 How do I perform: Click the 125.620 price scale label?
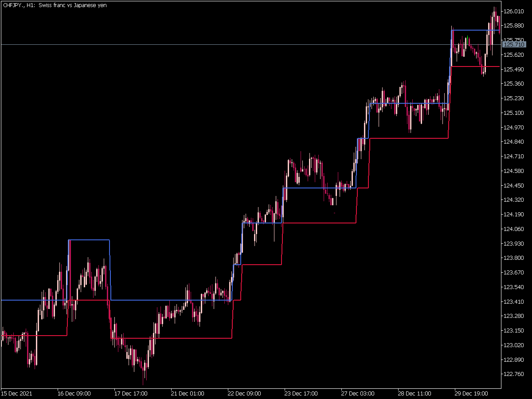(x=514, y=55)
